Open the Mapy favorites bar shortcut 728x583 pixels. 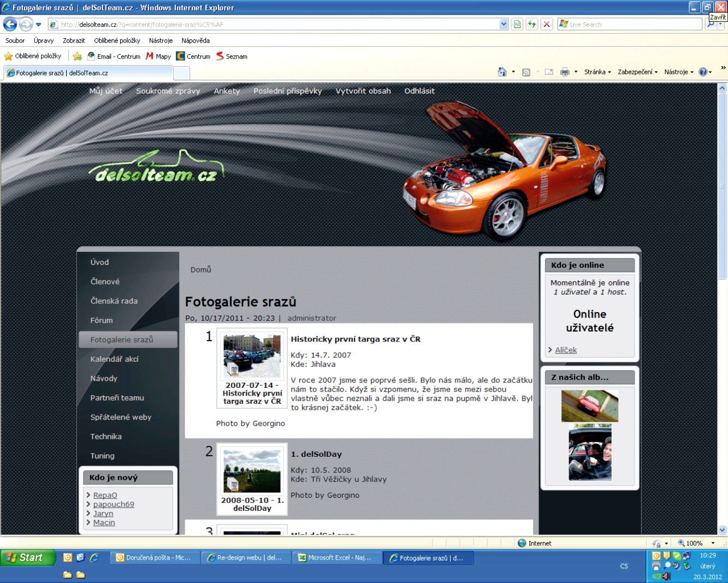click(x=158, y=56)
